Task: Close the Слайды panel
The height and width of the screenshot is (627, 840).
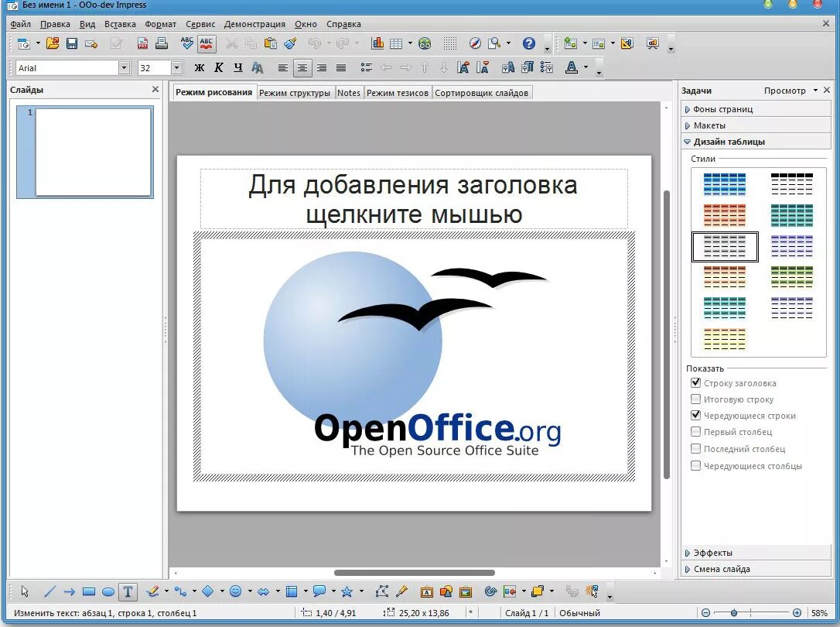Action: [x=155, y=90]
